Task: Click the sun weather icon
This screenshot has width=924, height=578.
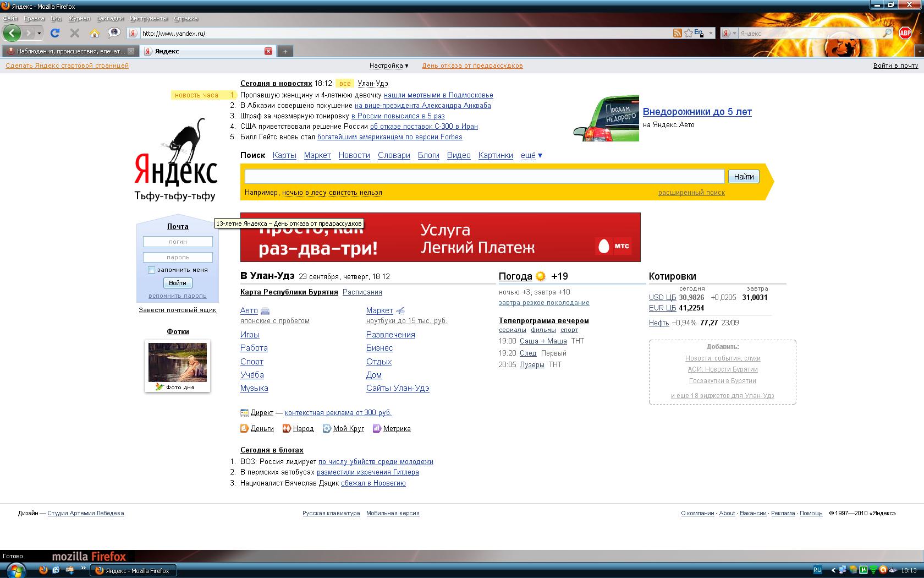Action: pos(541,276)
